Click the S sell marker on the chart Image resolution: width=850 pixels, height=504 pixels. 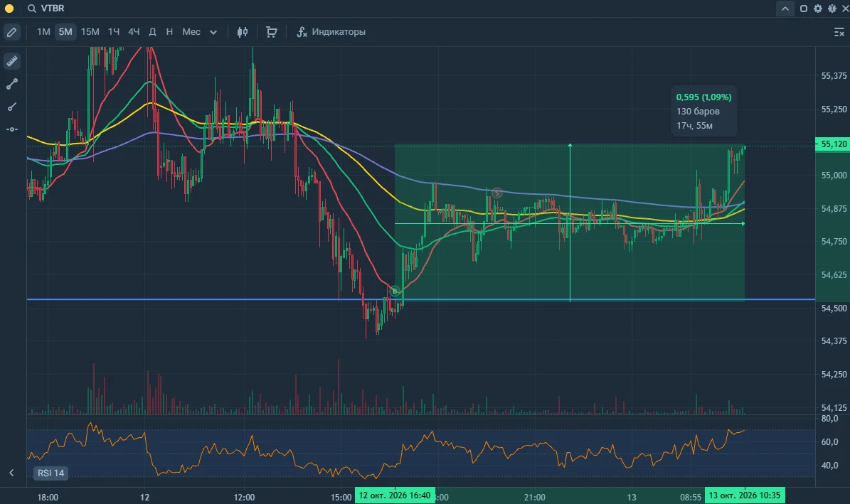tap(496, 193)
